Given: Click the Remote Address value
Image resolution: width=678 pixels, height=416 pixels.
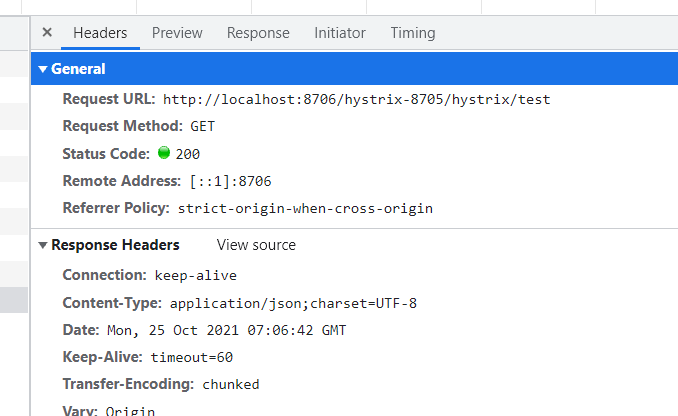Looking at the screenshot, I should tap(230, 181).
